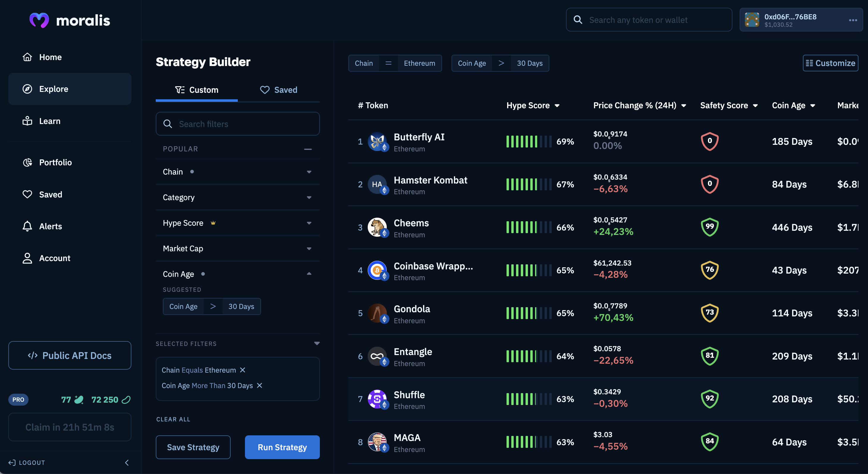Click the MAGA 63% hype bar
Screen dimensions: 868x474
coord(529,442)
